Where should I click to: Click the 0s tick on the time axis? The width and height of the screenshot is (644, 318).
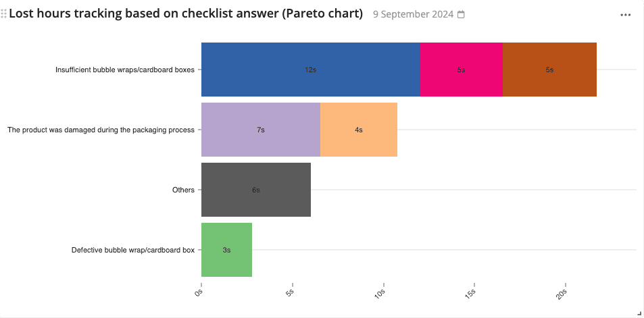(x=199, y=292)
